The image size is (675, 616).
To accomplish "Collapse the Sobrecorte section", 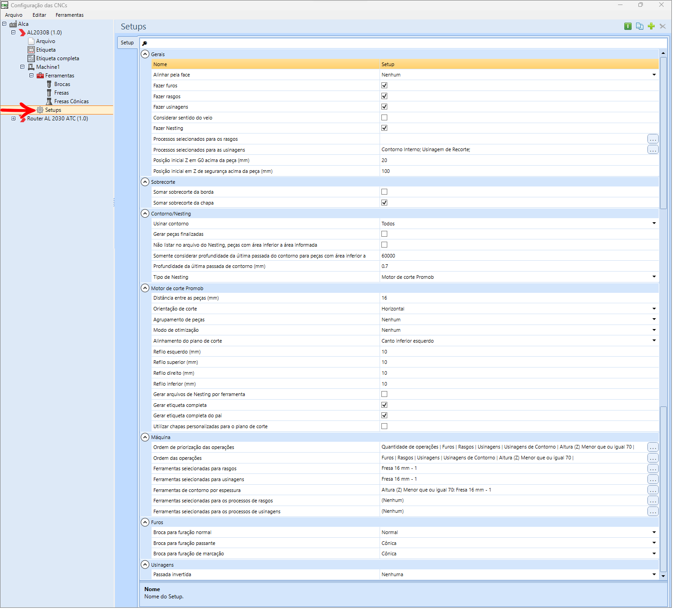I will tap(145, 182).
